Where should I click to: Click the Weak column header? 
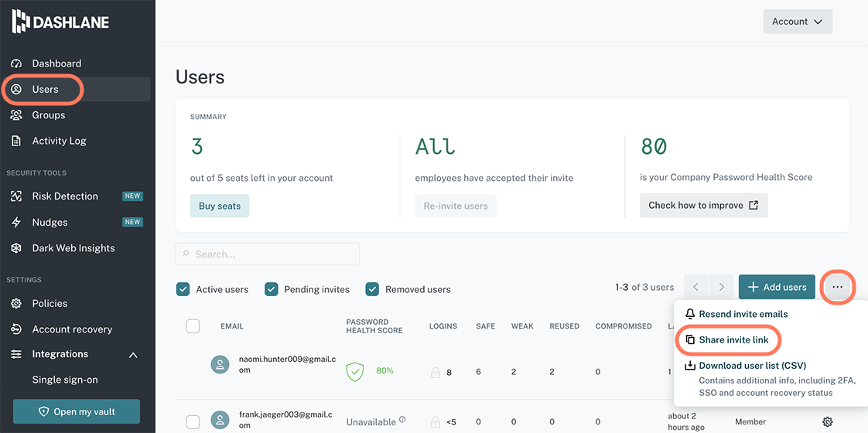(x=522, y=326)
